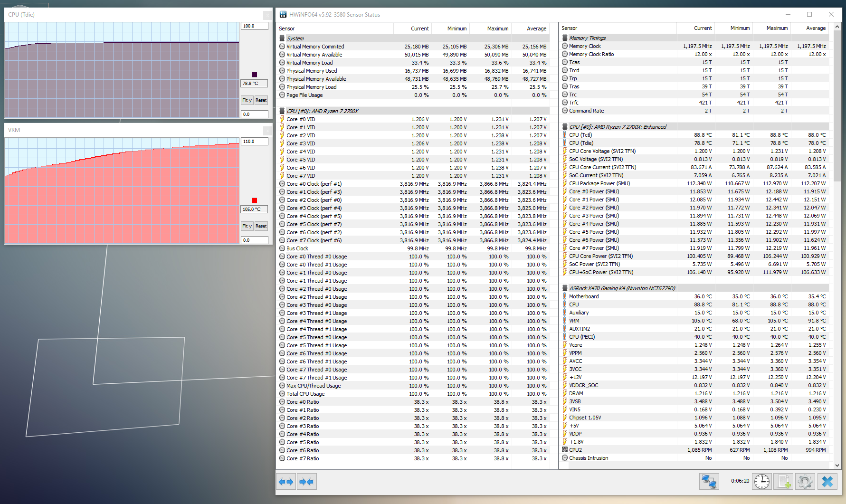Click the bolt icon beside Vcore
The width and height of the screenshot is (846, 504).
tap(565, 345)
